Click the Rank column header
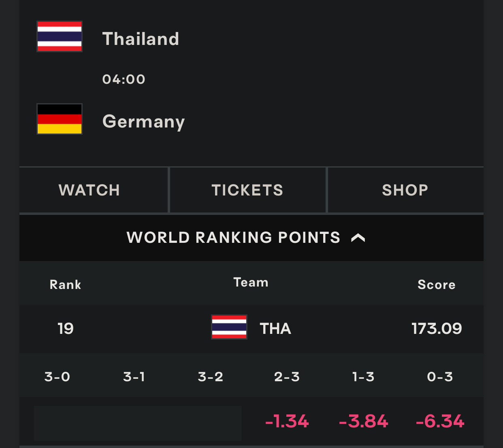Screen dimensions: 503x448 pyautogui.click(x=66, y=285)
